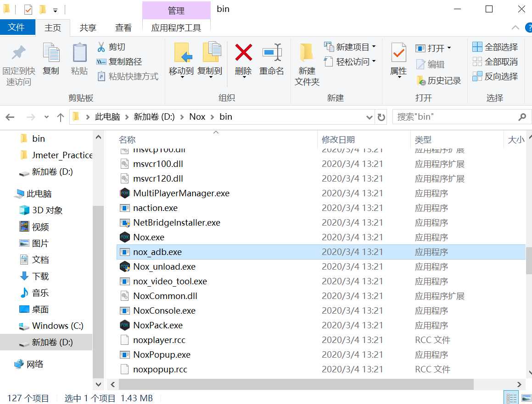Click the Rename (重命名) icon
532x404 pixels.
272,53
